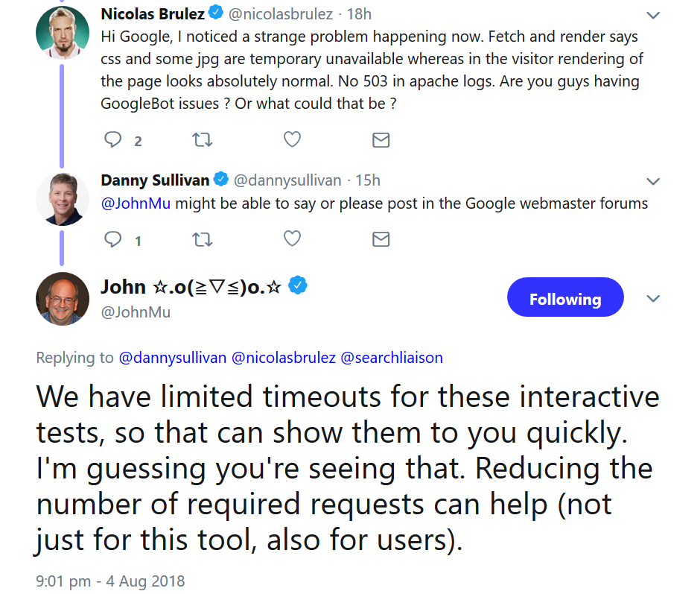
Task: Open the dropdown menu on John's tweet
Action: [x=653, y=297]
